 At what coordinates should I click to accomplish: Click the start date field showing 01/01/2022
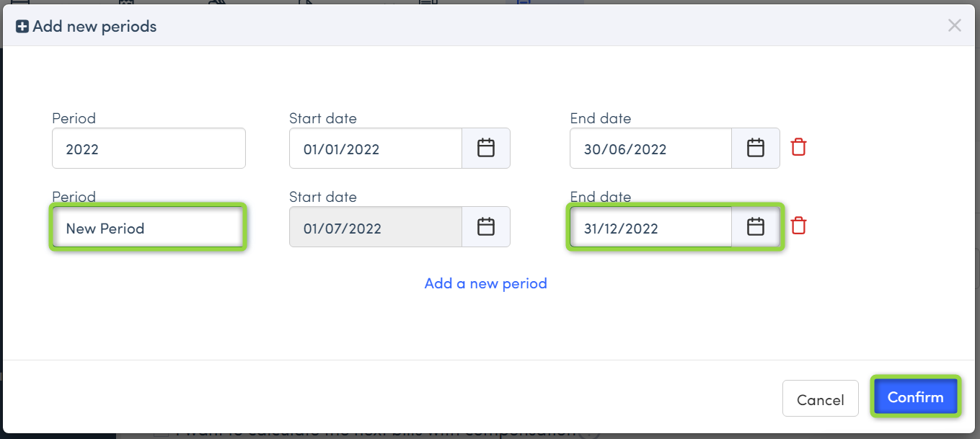click(375, 149)
